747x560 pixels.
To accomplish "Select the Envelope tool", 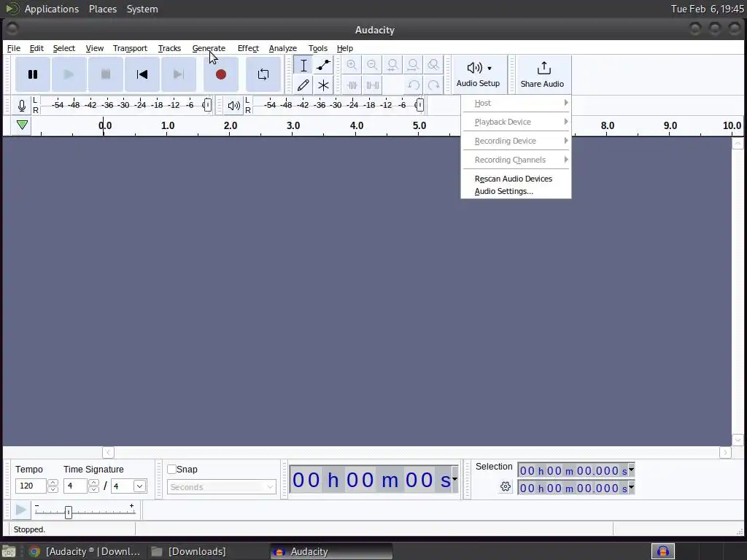I will [x=323, y=65].
